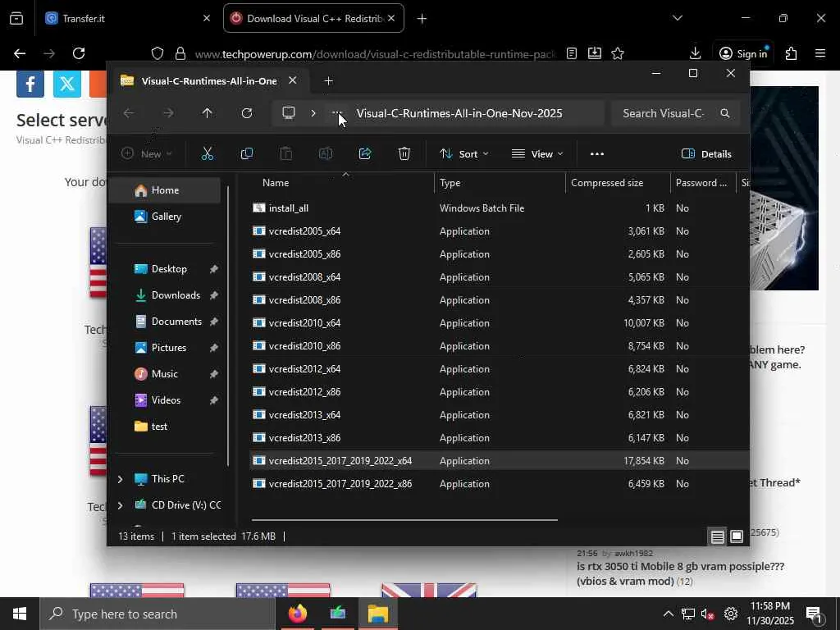
Task: Go back in Firefox browser
Action: pos(20,53)
